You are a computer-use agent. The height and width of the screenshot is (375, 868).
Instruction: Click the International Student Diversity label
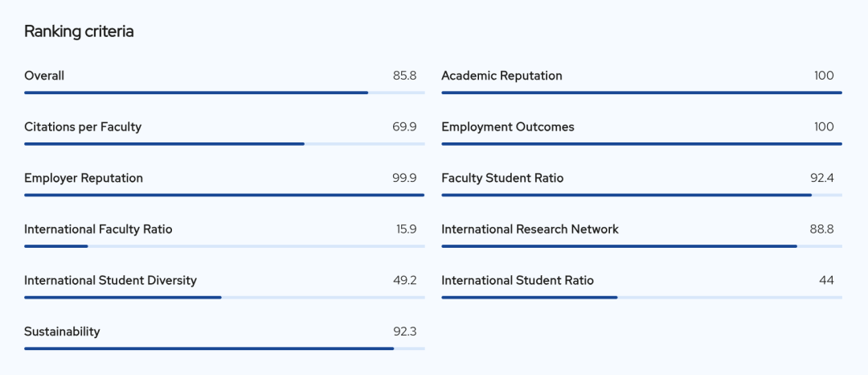tap(110, 280)
